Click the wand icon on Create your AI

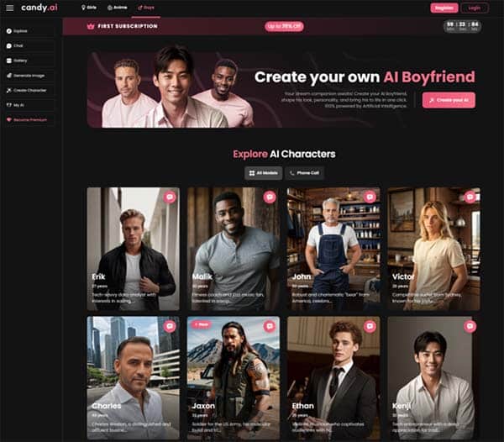[x=432, y=100]
